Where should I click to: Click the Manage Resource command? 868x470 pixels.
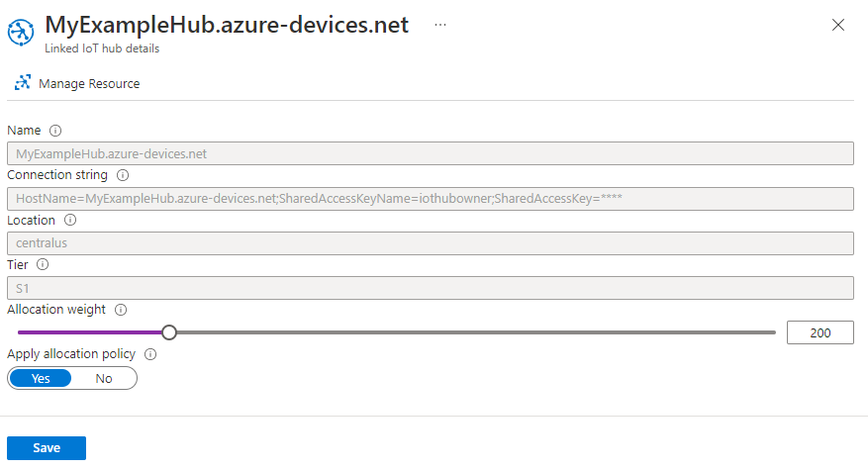click(x=88, y=84)
